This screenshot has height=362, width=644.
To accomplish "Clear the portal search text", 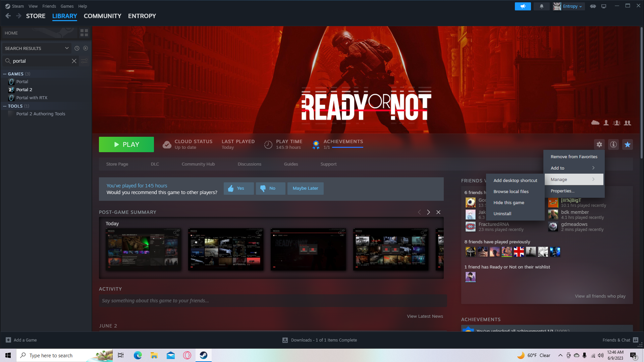I will pyautogui.click(x=74, y=61).
